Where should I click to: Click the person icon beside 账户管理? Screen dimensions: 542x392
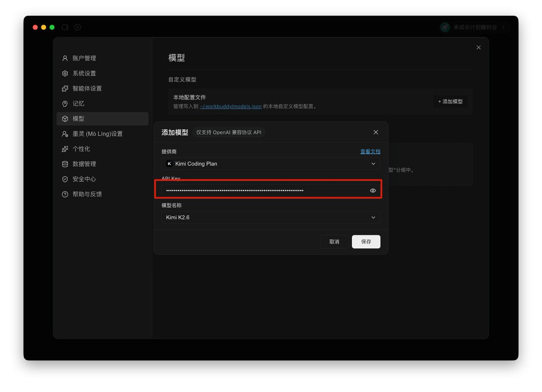point(65,58)
